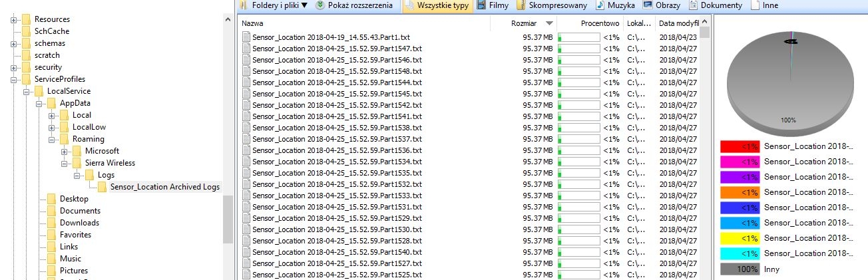
Task: Filter by Muzyka file type
Action: click(616, 5)
